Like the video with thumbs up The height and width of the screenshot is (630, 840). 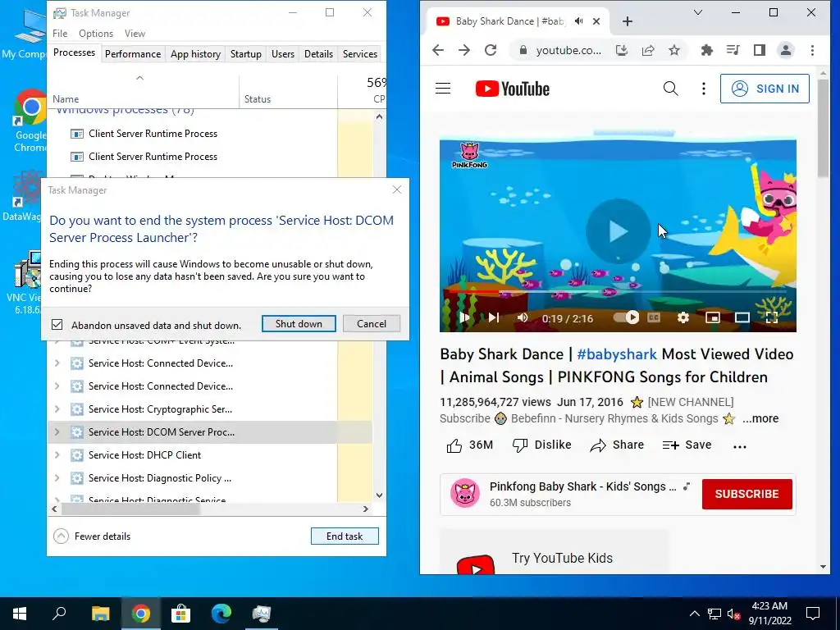click(469, 445)
